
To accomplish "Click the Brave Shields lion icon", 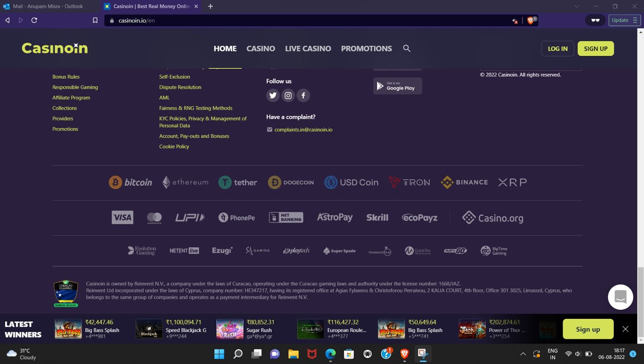I will 531,20.
